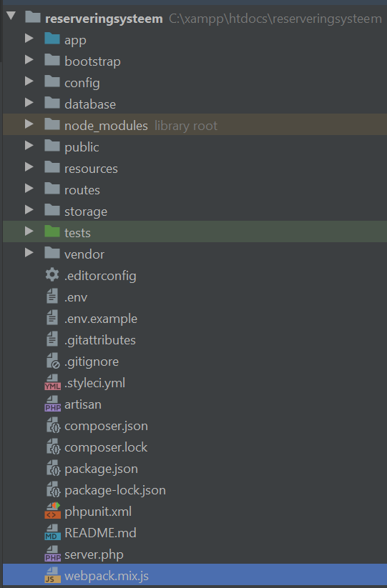Click the ignore-file icon of .gitignore

[53, 361]
